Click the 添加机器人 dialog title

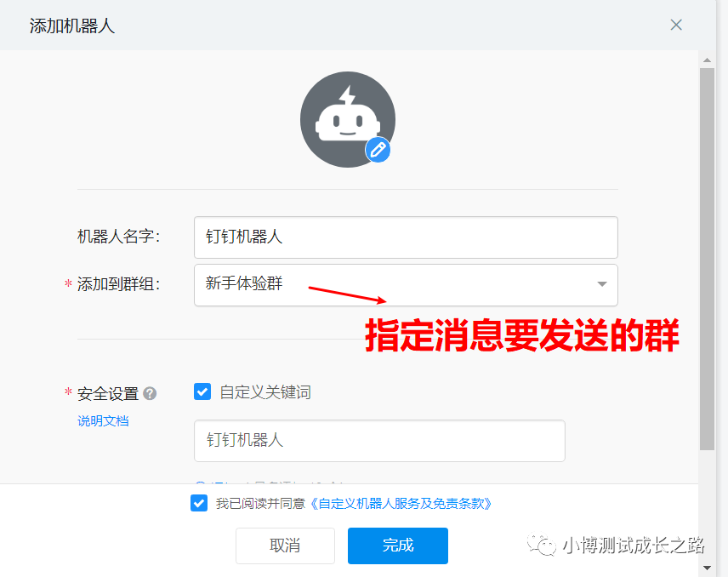[x=72, y=26]
